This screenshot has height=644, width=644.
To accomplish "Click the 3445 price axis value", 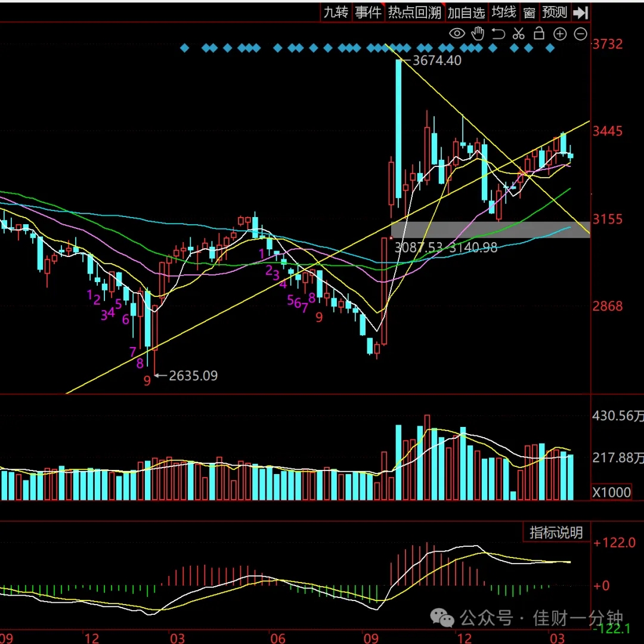I will [608, 132].
